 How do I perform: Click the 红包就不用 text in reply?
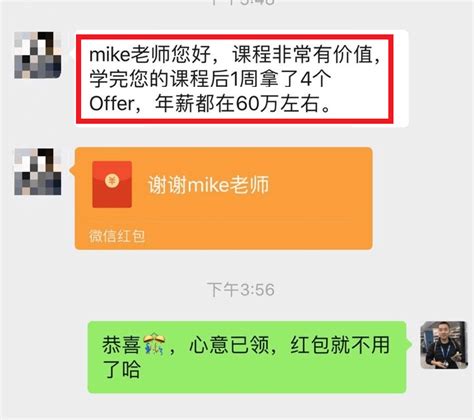pyautogui.click(x=340, y=345)
